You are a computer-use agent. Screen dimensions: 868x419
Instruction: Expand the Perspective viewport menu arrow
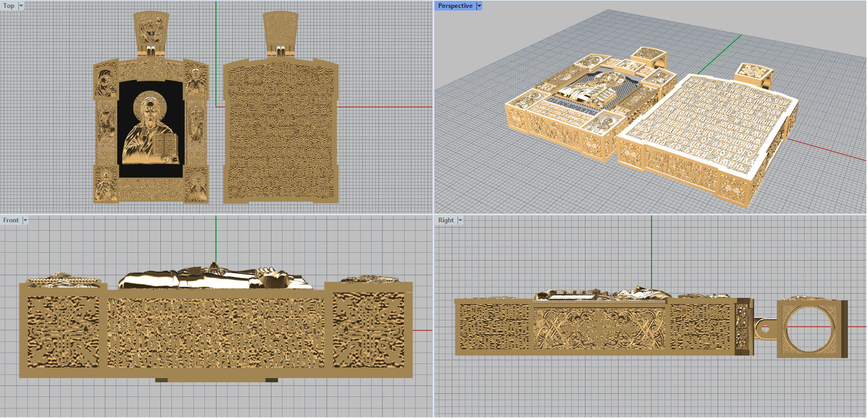click(479, 6)
